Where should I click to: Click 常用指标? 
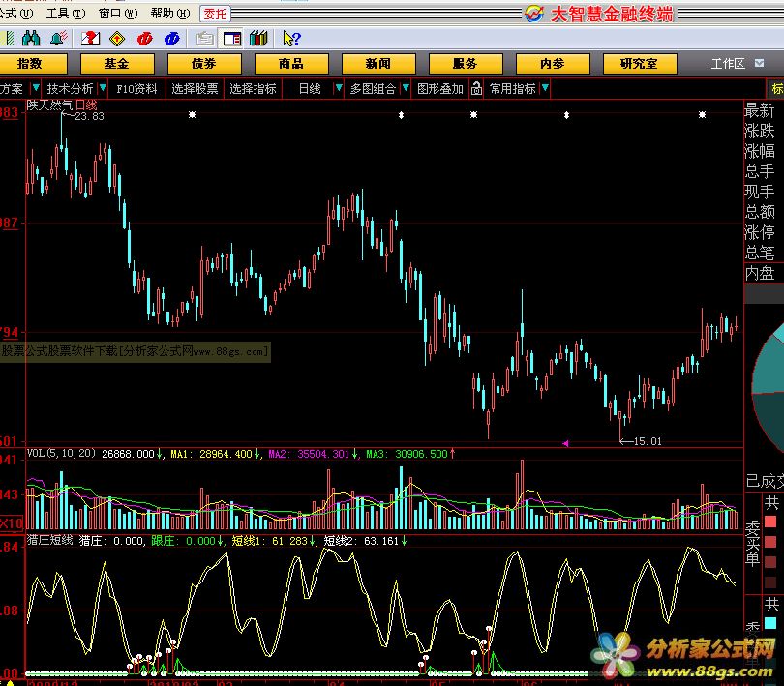tap(512, 88)
